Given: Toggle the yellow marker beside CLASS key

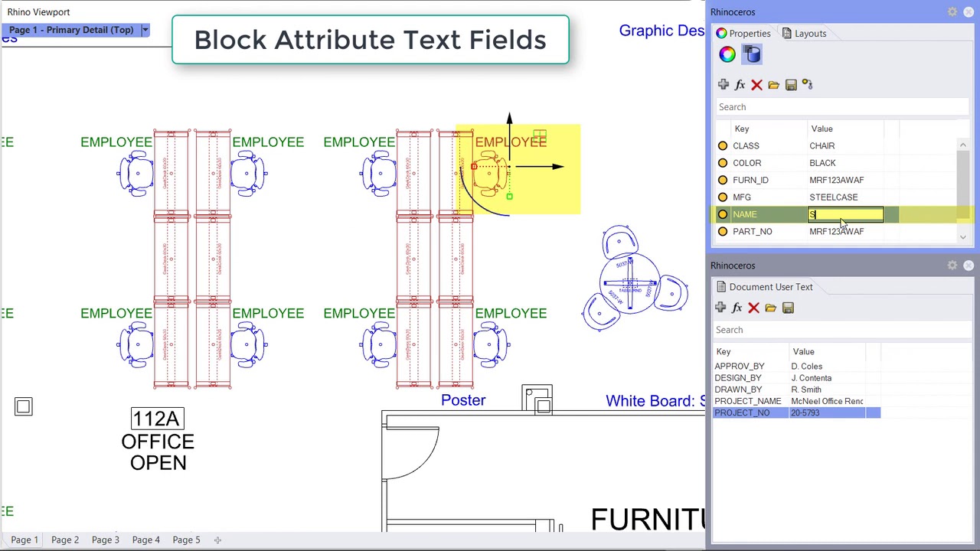Looking at the screenshot, I should pos(723,145).
